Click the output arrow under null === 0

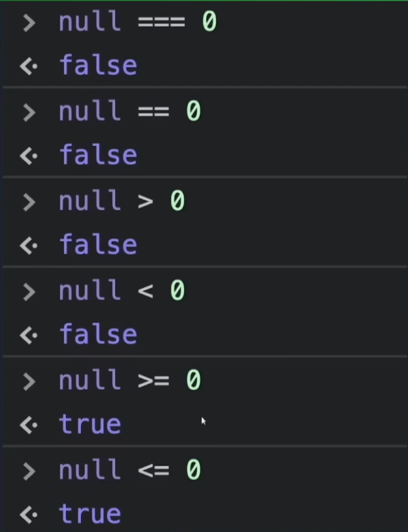tap(29, 66)
